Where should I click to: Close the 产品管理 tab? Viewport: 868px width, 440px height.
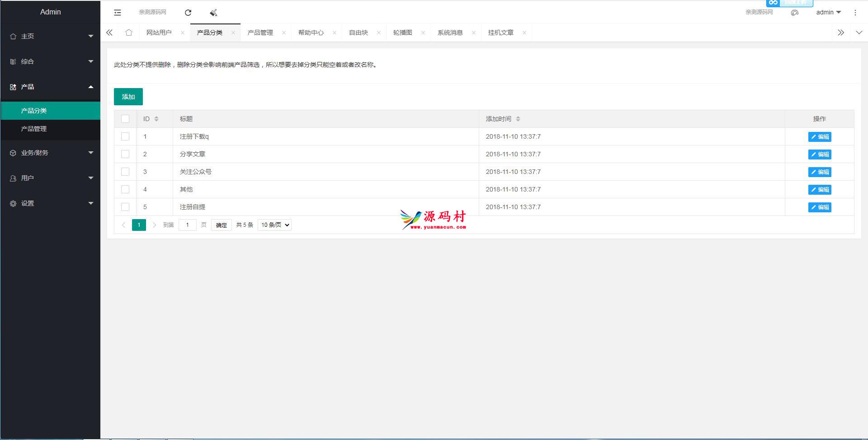284,33
